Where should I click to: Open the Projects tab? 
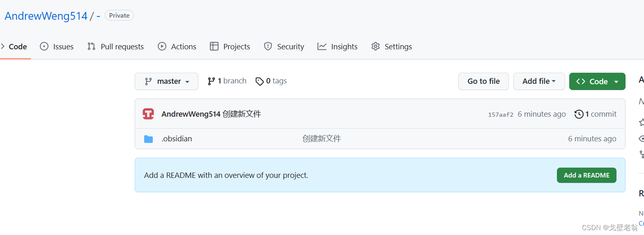coord(230,46)
